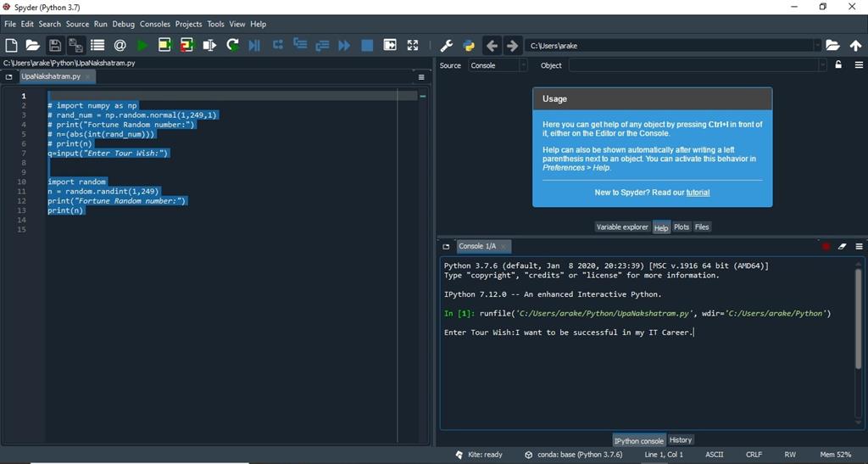Click the Re-run last script icon
This screenshot has height=464, width=868.
click(x=232, y=45)
